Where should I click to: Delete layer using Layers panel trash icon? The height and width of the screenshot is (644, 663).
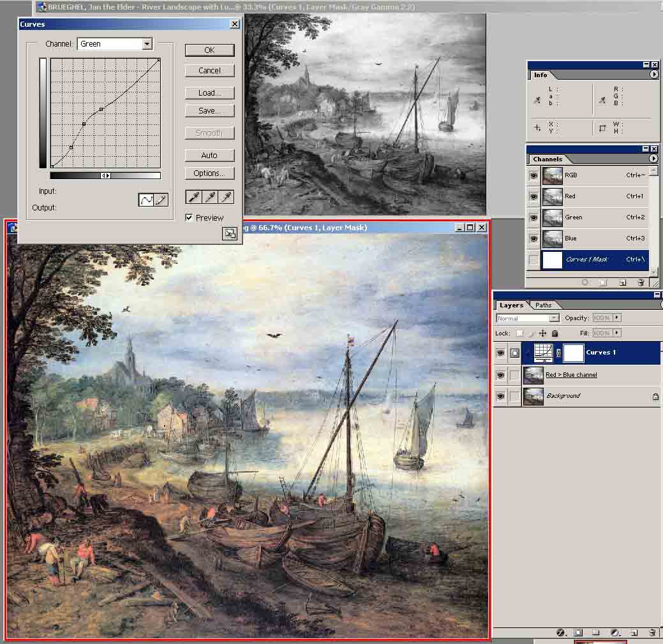tap(652, 633)
